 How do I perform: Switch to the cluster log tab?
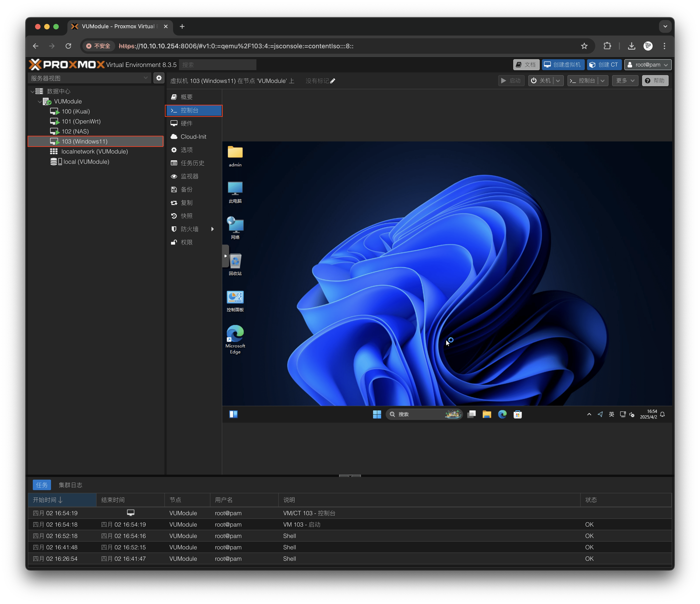(70, 485)
